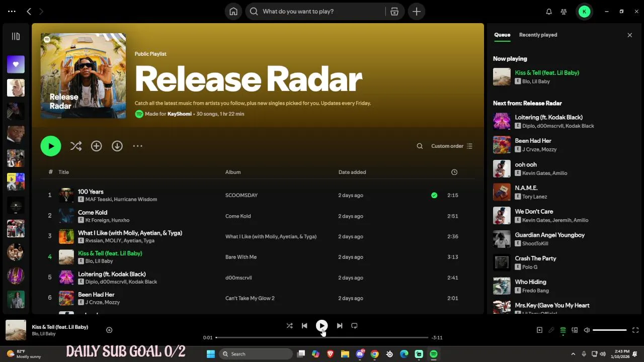Open the user profile avatar K
644x362 pixels.
coord(584,11)
